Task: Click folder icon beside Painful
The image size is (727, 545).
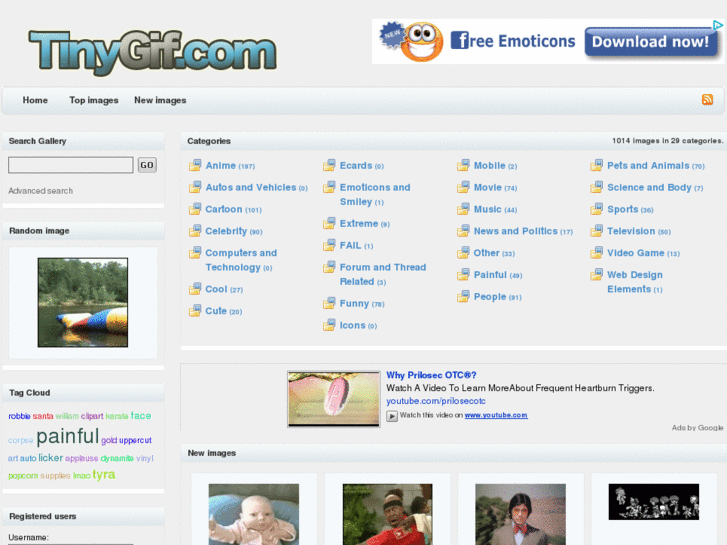Action: pyautogui.click(x=463, y=274)
